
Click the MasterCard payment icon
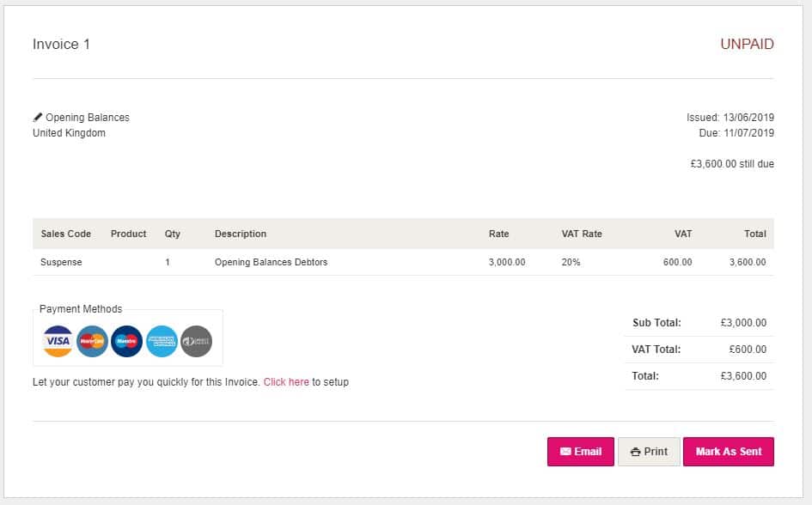click(93, 341)
